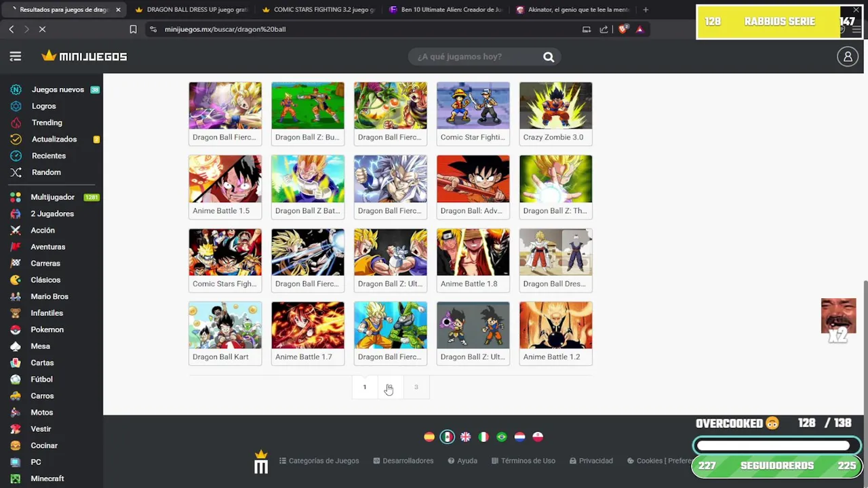Viewport: 868px width, 488px height.
Task: Click the Random shuffle icon
Action: [16, 172]
